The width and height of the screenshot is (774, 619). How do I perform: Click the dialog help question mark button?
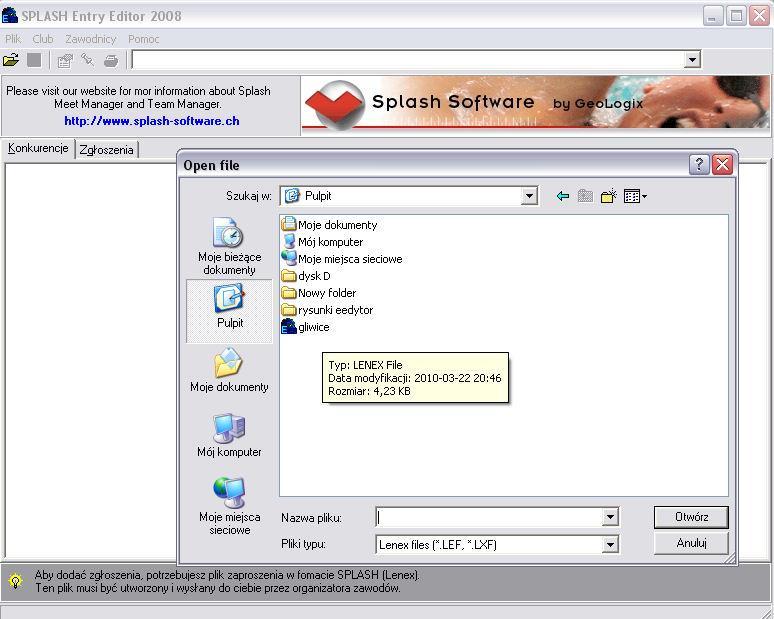pyautogui.click(x=699, y=164)
